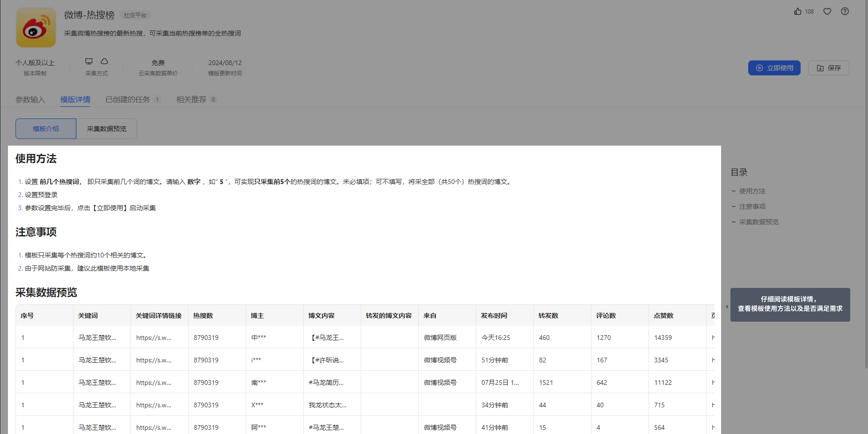The image size is (868, 434).
Task: Give a thumbs up to this template
Action: pyautogui.click(x=797, y=11)
